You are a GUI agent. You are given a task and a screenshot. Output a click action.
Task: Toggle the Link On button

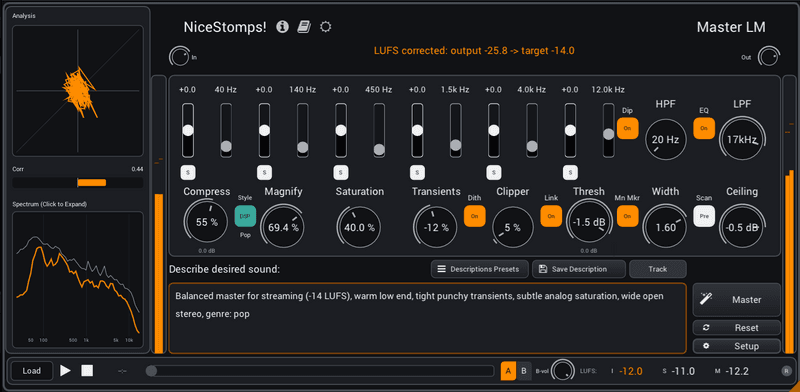point(551,216)
